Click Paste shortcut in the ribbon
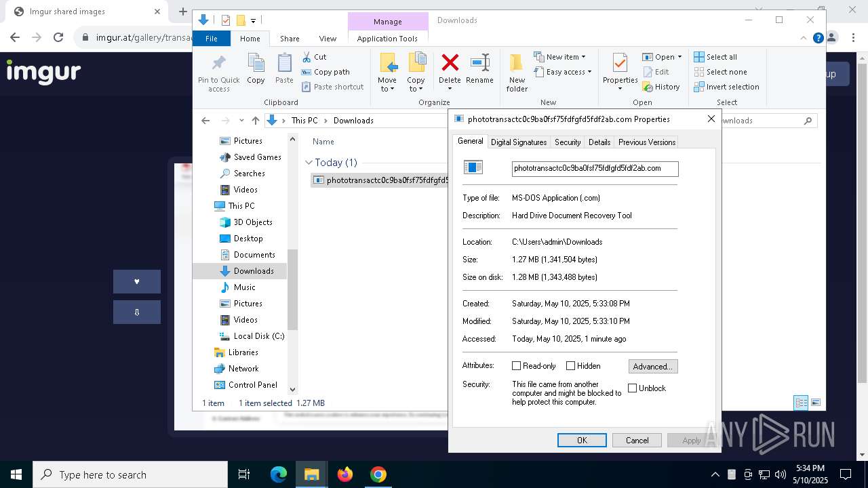This screenshot has width=868, height=488. 332,87
